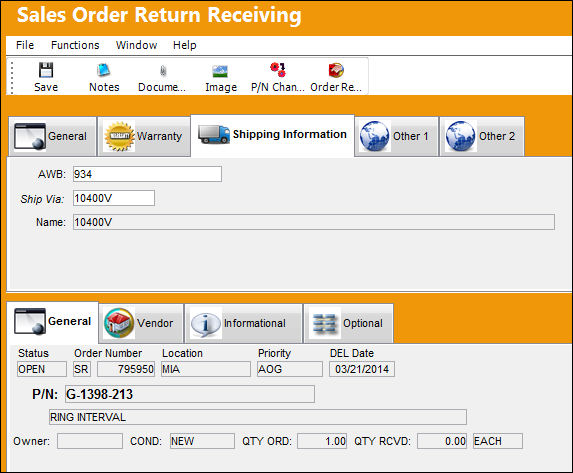Click the QTY RCVD: label
The image size is (573, 473).
tap(382, 441)
